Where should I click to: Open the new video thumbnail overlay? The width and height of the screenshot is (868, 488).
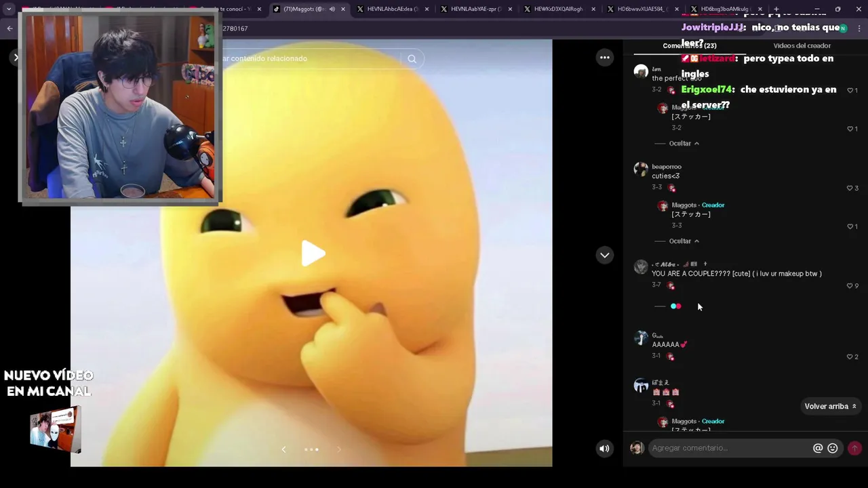(x=56, y=430)
